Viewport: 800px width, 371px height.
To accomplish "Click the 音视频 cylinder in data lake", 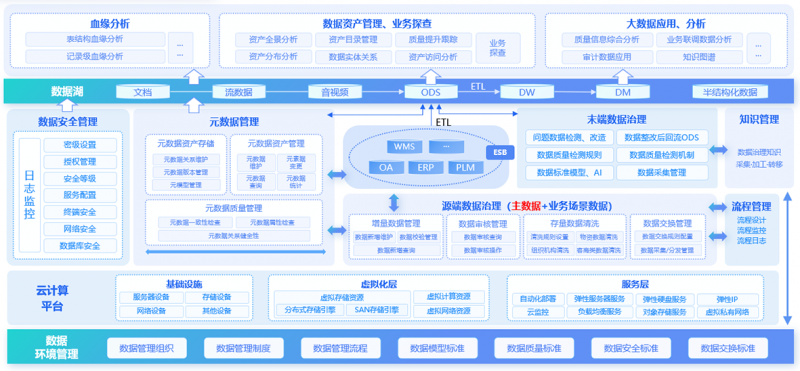I will (335, 92).
